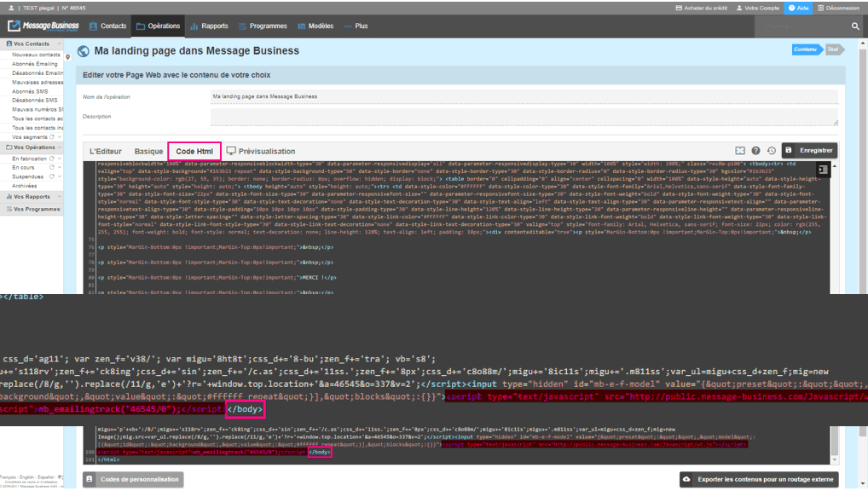Switch to the Prévisualisation tab
This screenshot has width=868, height=491.
pos(261,151)
